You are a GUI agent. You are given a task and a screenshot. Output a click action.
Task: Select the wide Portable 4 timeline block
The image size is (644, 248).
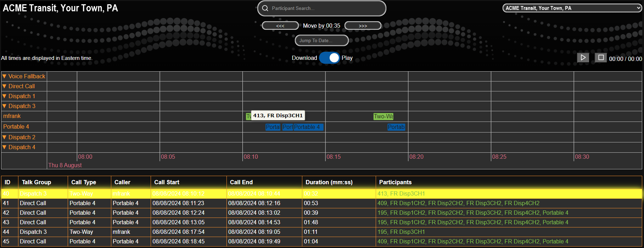pyautogui.click(x=308, y=127)
